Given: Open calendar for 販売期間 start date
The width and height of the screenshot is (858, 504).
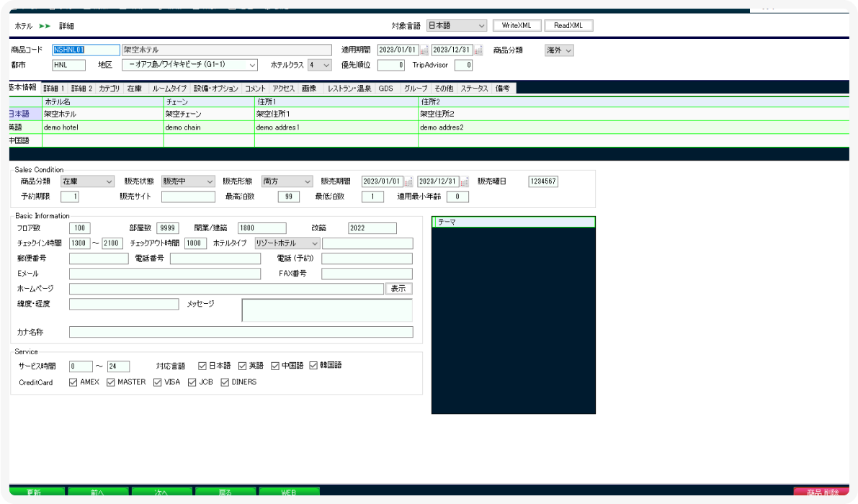Looking at the screenshot, I should 409,181.
